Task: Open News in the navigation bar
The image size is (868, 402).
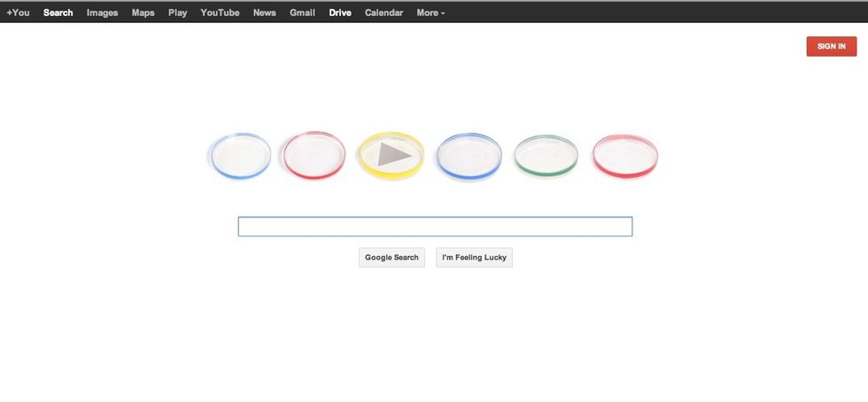Action: coord(264,12)
